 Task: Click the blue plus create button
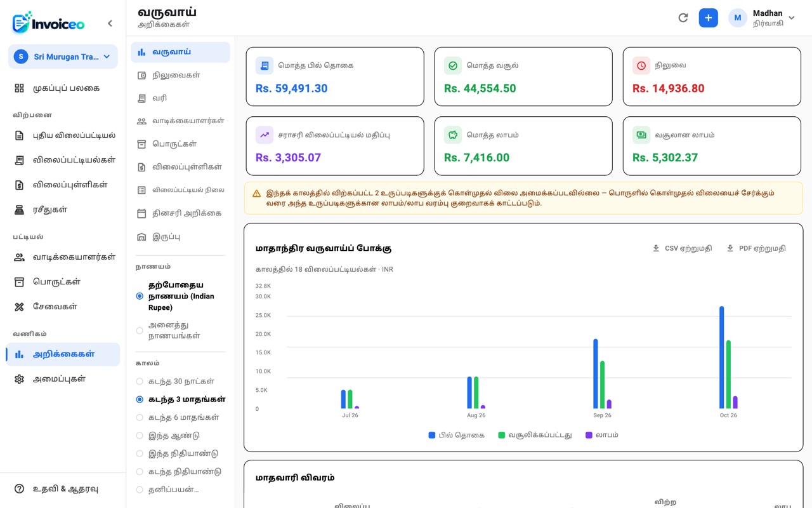(709, 18)
